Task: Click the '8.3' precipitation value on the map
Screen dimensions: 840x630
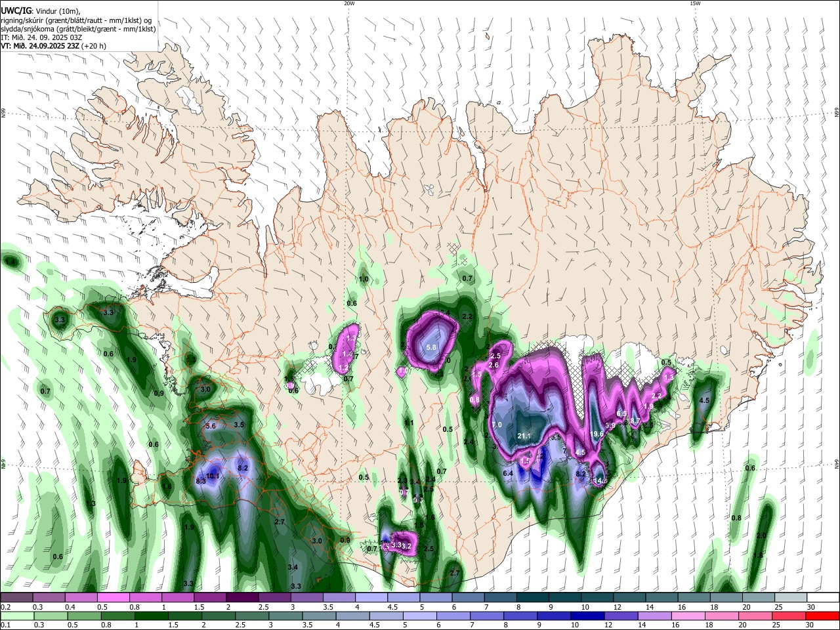Action: coord(201,482)
